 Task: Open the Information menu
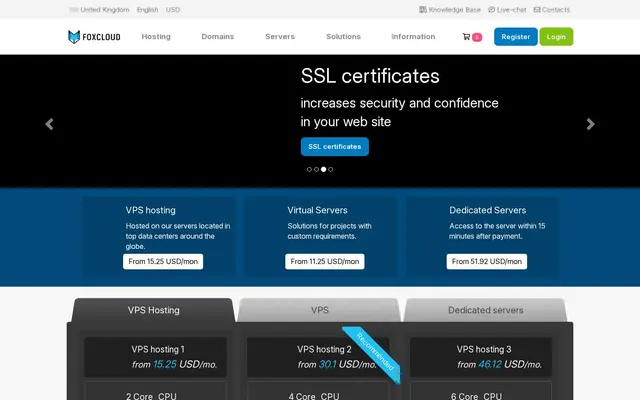[413, 37]
